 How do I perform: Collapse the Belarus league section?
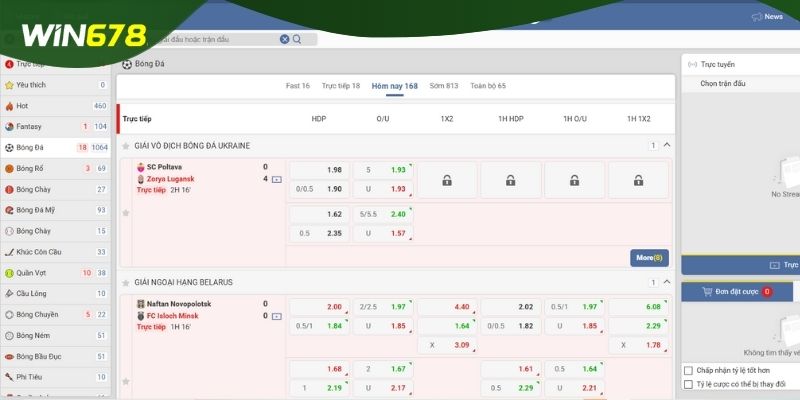pos(667,282)
